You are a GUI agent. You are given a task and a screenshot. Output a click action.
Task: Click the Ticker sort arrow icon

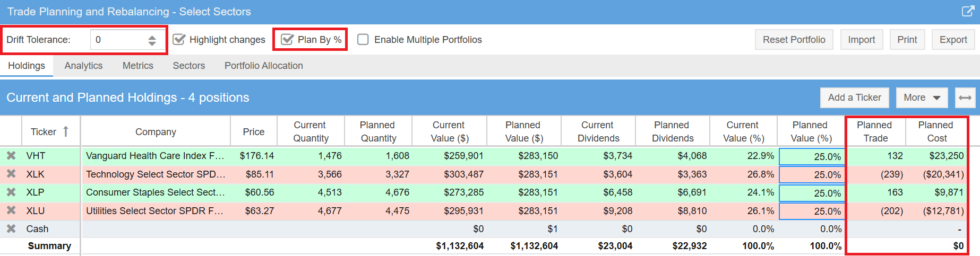(66, 131)
